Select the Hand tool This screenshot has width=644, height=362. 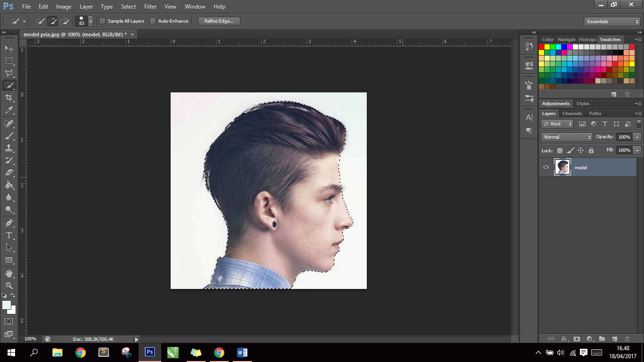tap(8, 273)
